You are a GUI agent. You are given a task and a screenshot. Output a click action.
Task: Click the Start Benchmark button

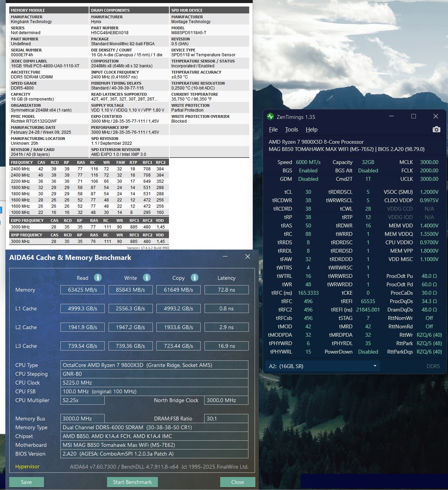pos(132,482)
